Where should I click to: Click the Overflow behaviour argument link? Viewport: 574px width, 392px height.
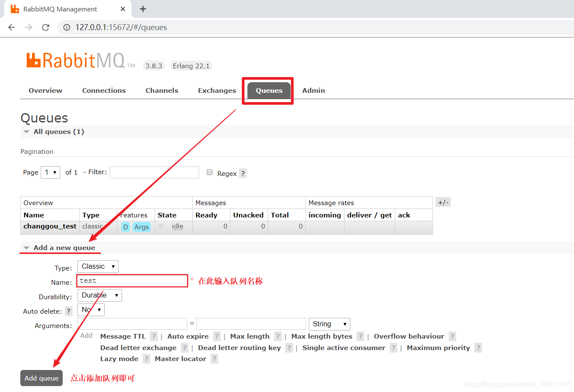point(409,336)
